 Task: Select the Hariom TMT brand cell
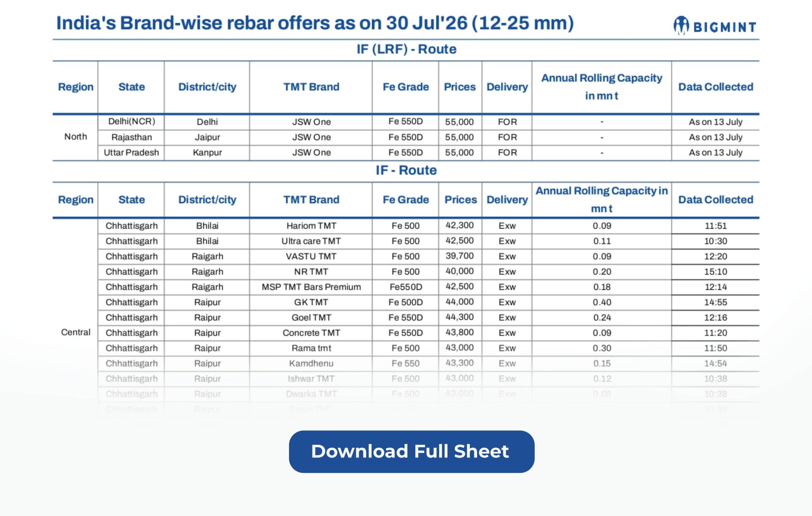(311, 226)
